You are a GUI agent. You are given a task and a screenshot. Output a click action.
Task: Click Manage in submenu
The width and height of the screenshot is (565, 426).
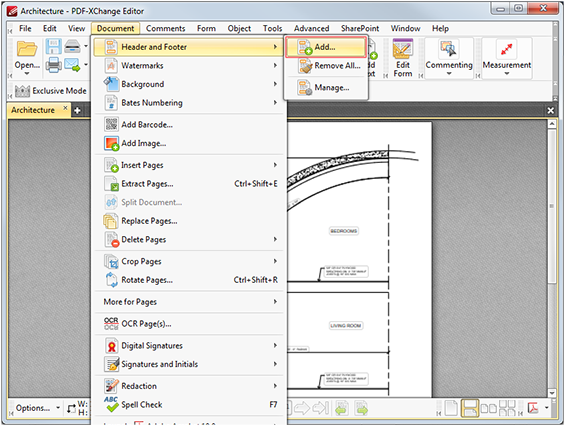pos(326,88)
